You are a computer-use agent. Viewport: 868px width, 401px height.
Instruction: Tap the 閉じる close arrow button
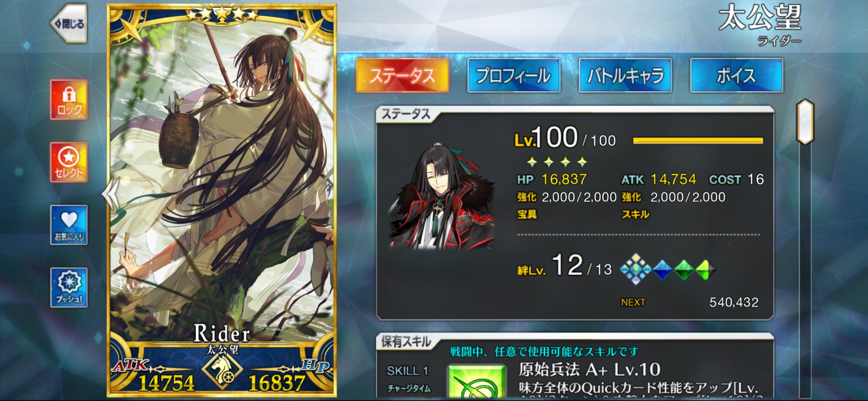tap(69, 23)
